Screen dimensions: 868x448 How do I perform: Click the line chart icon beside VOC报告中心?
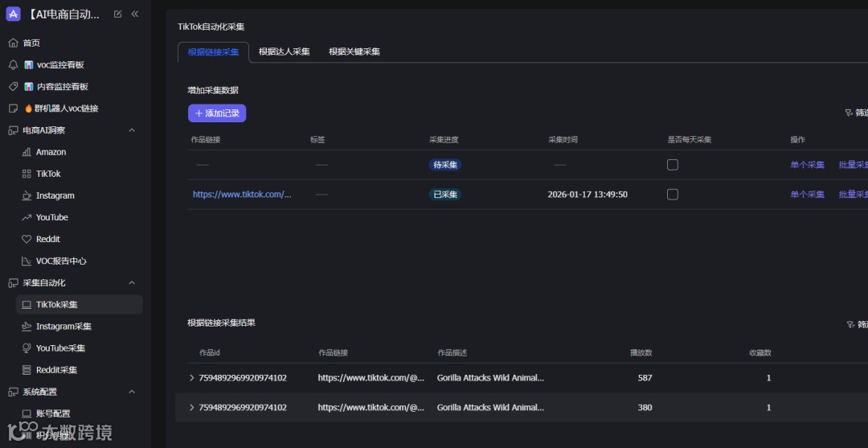click(27, 261)
